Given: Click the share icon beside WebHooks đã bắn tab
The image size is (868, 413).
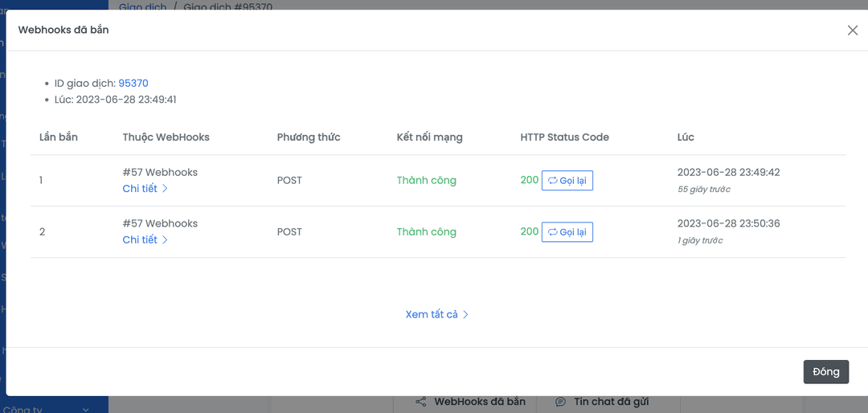Looking at the screenshot, I should click(420, 402).
